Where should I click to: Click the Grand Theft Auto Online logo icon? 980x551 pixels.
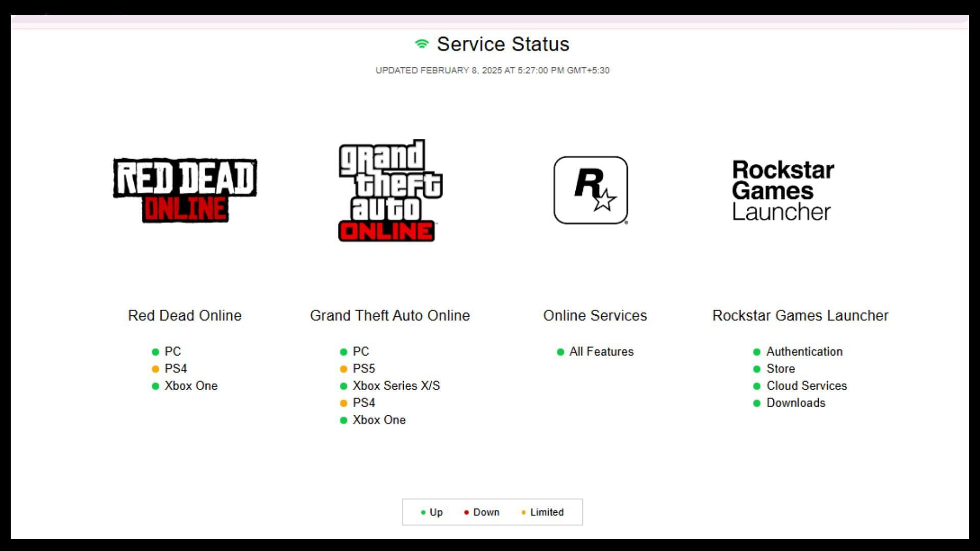(390, 190)
